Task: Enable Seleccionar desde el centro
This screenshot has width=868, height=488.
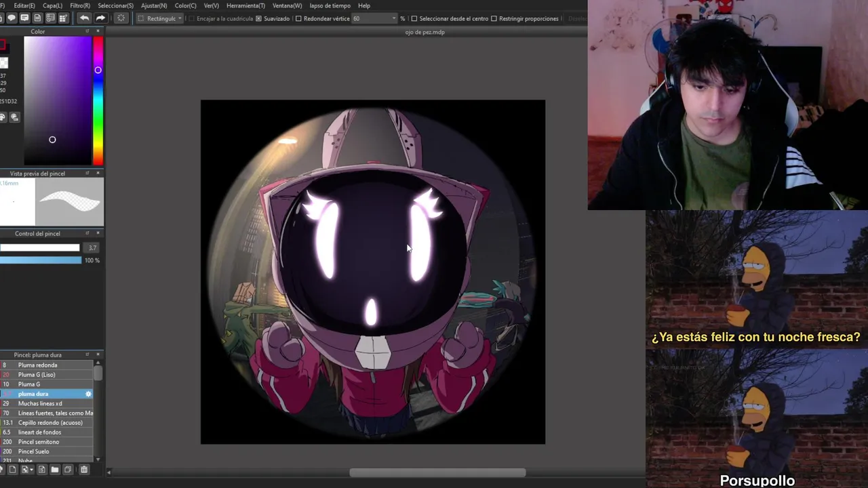Action: [x=414, y=18]
